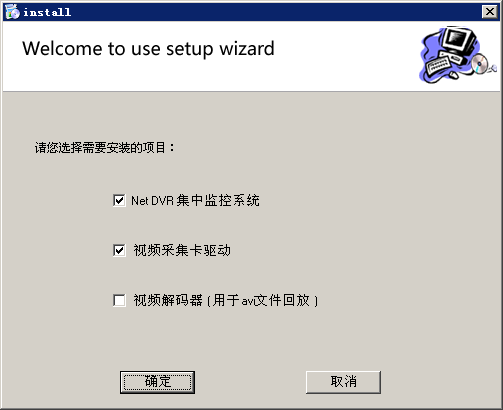The width and height of the screenshot is (503, 410).
Task: Close the install dialog window
Action: coord(490,12)
